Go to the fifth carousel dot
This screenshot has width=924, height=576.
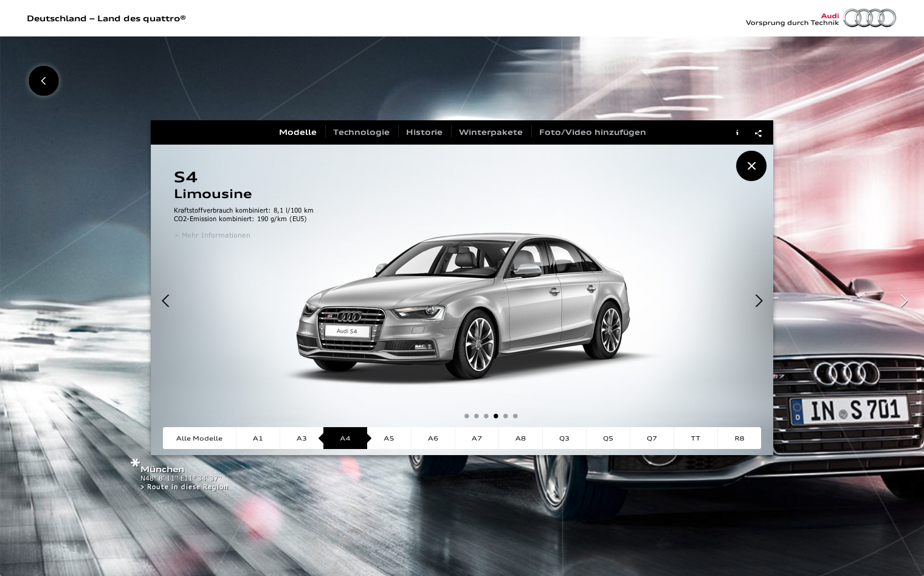[506, 416]
